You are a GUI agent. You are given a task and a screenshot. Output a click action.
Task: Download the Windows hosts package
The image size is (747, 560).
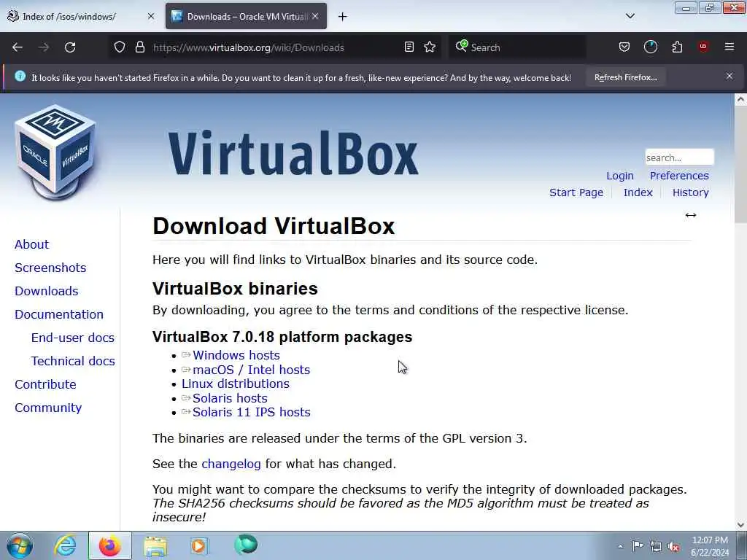(x=236, y=355)
